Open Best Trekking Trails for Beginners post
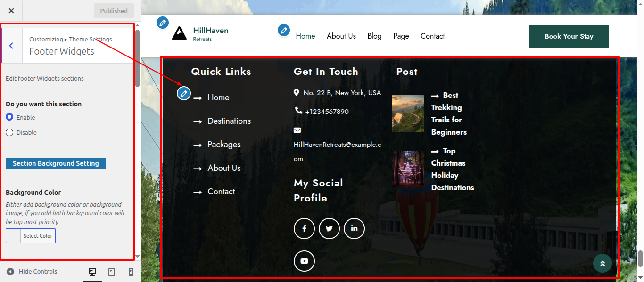Viewport: 644px width, 282px height. pyautogui.click(x=449, y=113)
